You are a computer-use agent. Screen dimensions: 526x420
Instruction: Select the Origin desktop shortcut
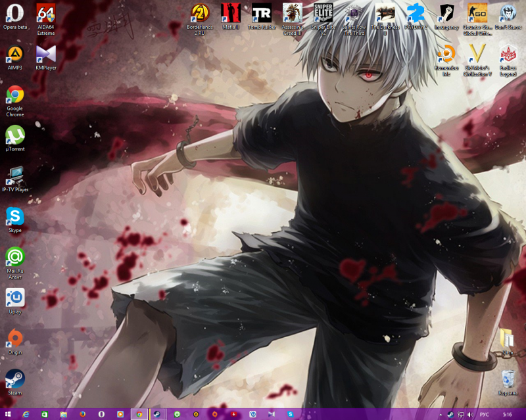point(15,342)
